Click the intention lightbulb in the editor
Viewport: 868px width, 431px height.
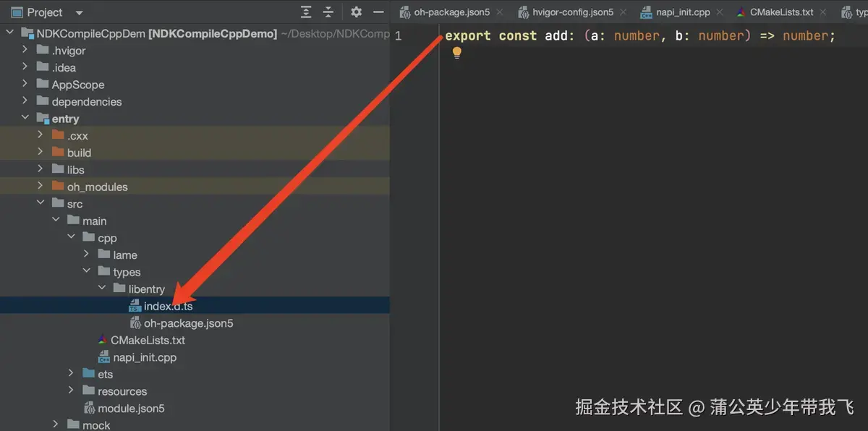[456, 52]
